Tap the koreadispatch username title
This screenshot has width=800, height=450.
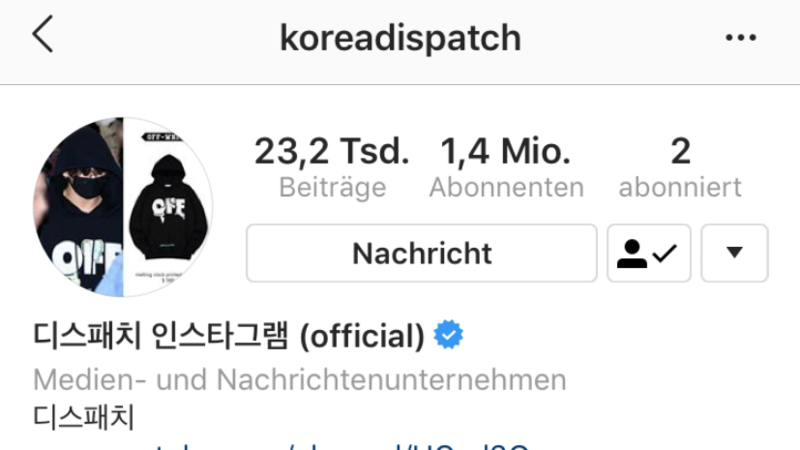[401, 38]
